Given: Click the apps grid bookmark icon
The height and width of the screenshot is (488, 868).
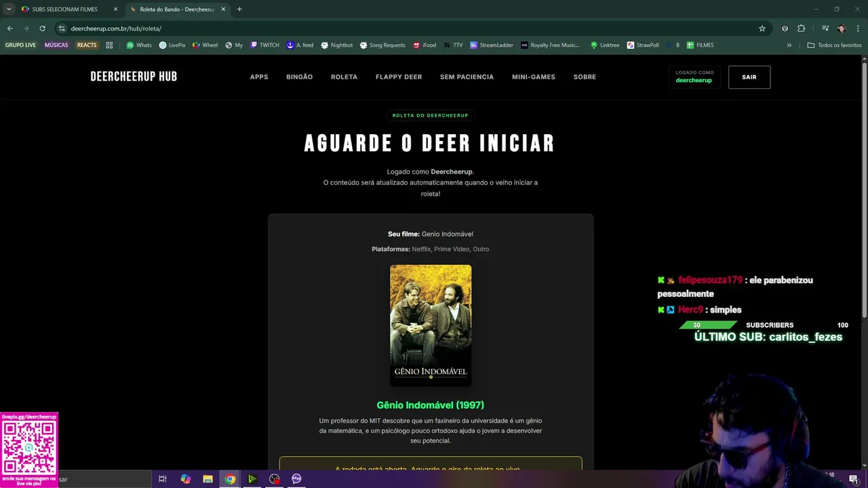Looking at the screenshot, I should click(109, 45).
